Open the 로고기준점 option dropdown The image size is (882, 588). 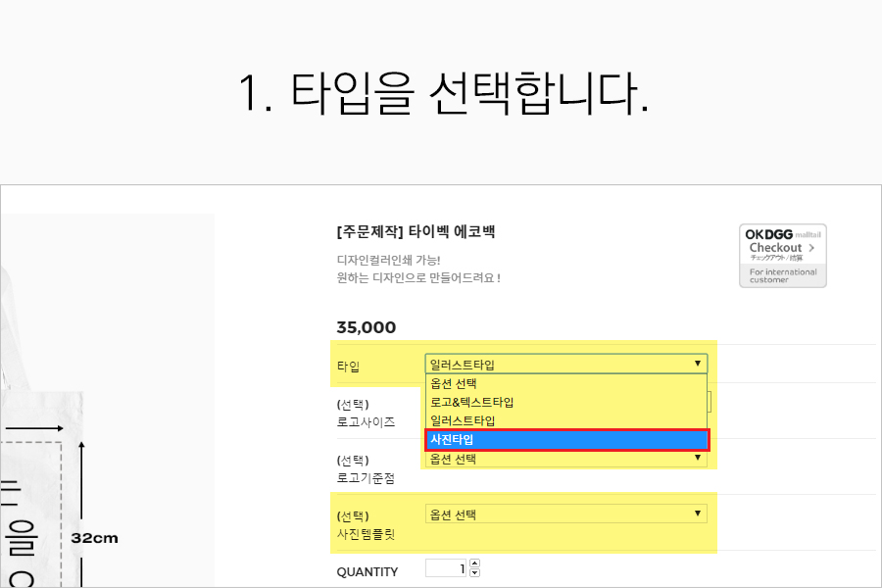click(565, 459)
